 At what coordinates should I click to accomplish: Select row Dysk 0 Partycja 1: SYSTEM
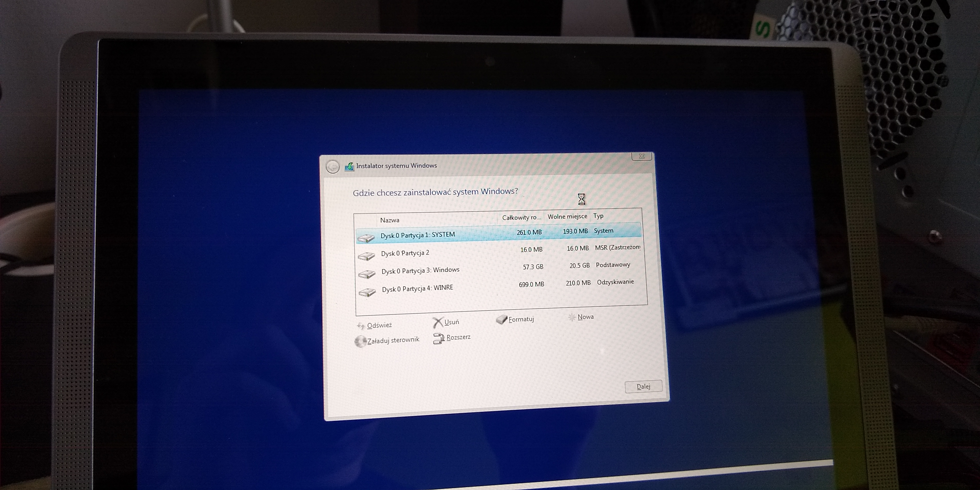coord(499,233)
